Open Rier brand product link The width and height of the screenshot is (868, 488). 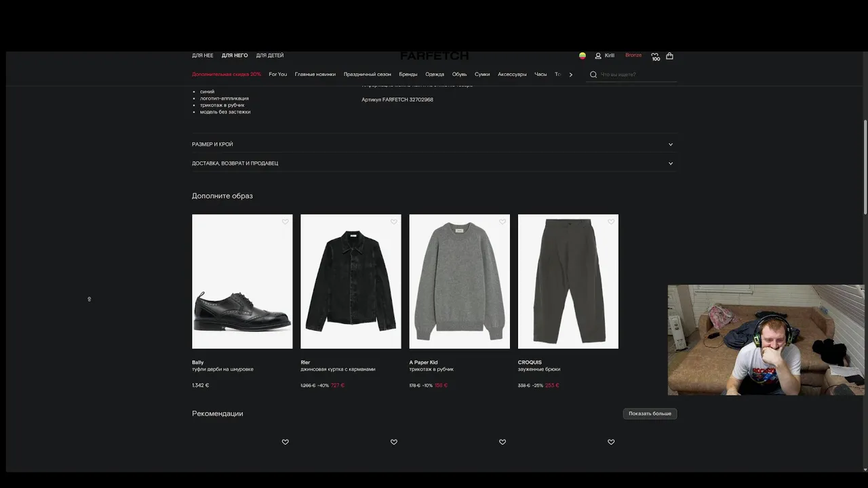point(305,363)
